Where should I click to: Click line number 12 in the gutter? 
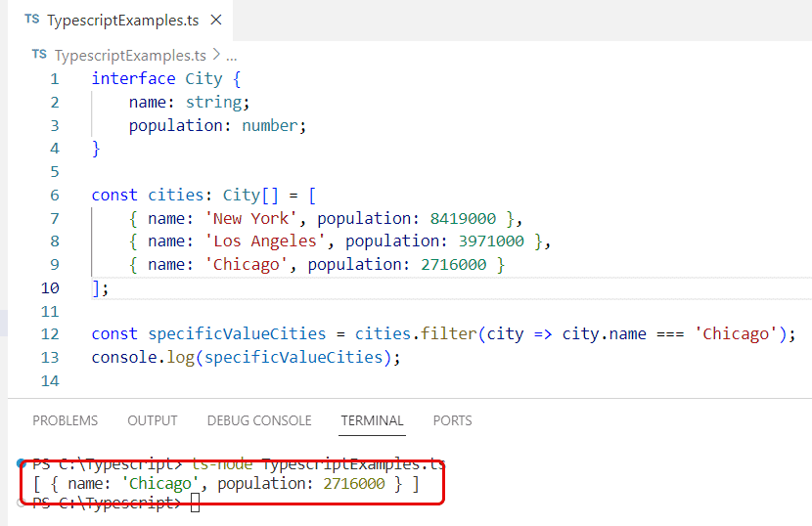click(x=50, y=334)
